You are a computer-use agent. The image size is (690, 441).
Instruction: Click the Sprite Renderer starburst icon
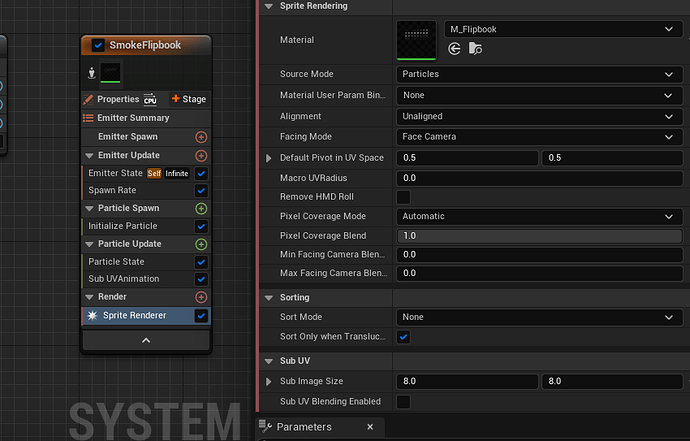tap(92, 316)
